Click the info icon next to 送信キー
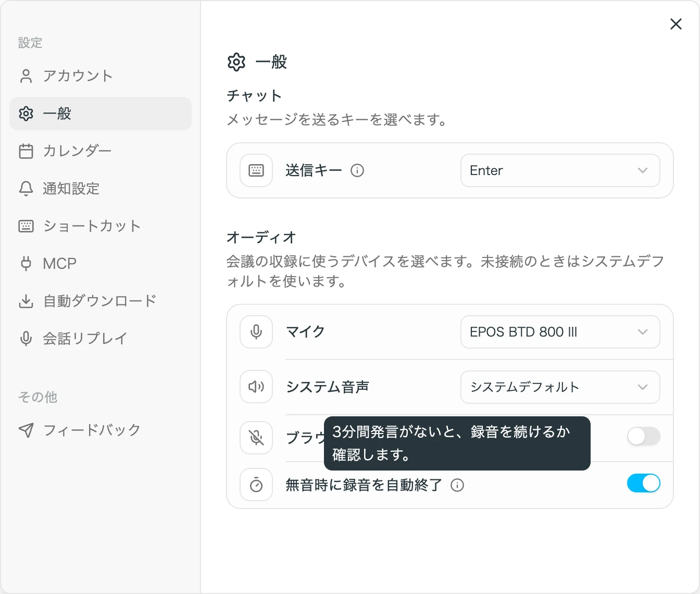The width and height of the screenshot is (700, 594). (x=357, y=170)
